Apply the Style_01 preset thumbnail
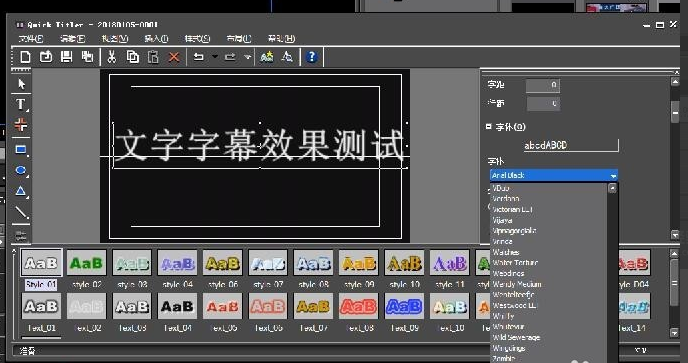 click(x=41, y=263)
